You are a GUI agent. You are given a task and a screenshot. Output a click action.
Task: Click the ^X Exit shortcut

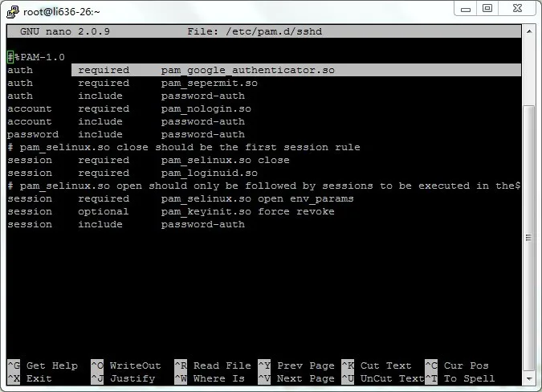(x=30, y=378)
